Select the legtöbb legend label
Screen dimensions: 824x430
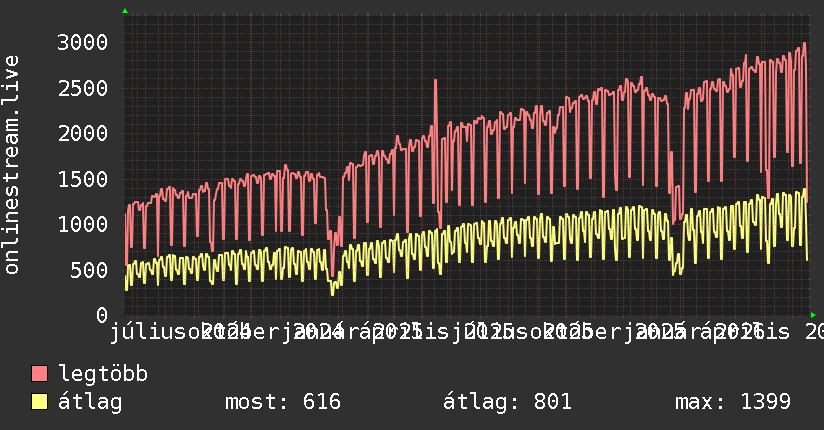(x=103, y=373)
